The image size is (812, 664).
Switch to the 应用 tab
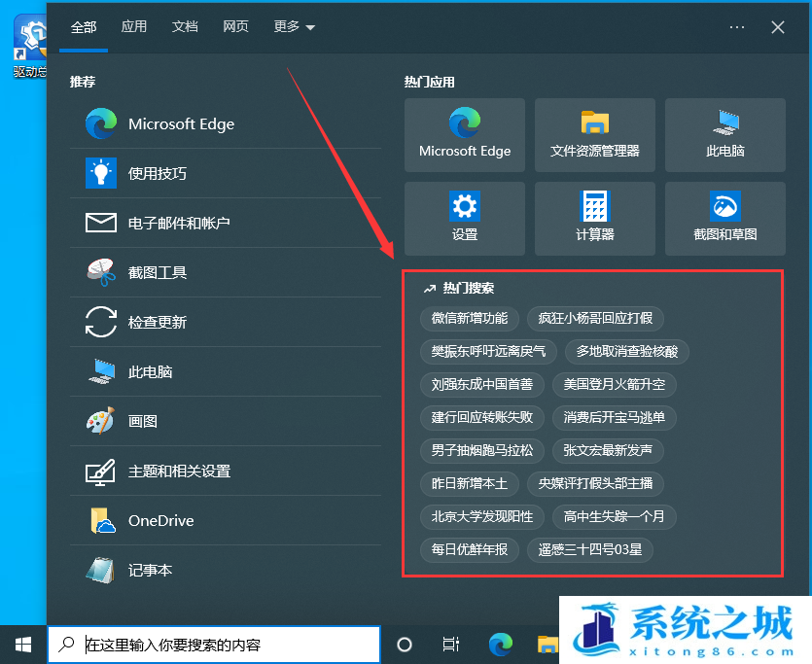[134, 27]
